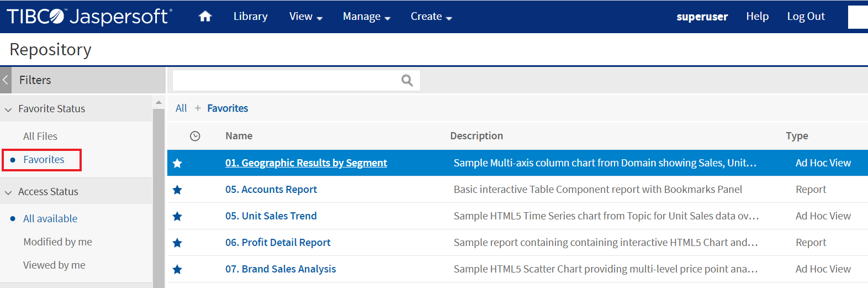Click Ad Hoc View type in Brand Sales Analysis row
The image size is (868, 288).
click(x=823, y=269)
